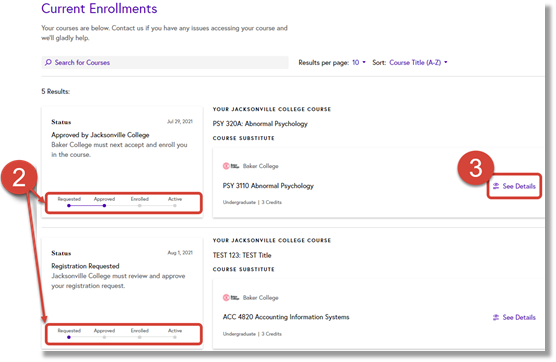
Task: Click Baker College name above ACC 4820
Action: pos(261,297)
